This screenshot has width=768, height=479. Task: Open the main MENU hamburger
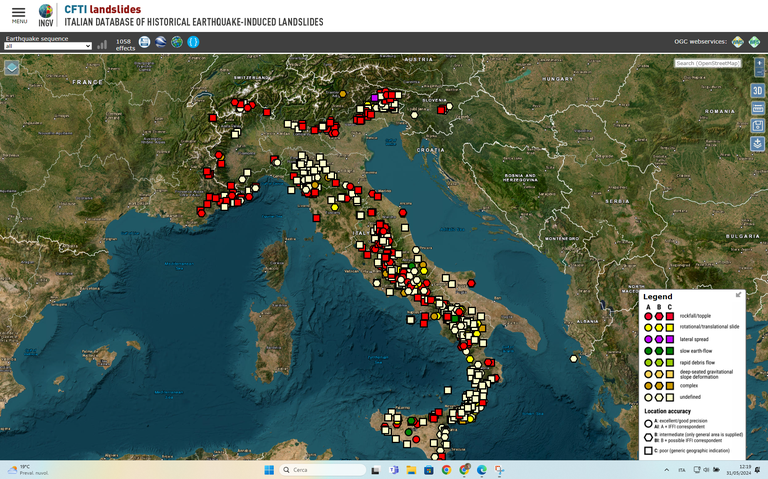coord(19,14)
